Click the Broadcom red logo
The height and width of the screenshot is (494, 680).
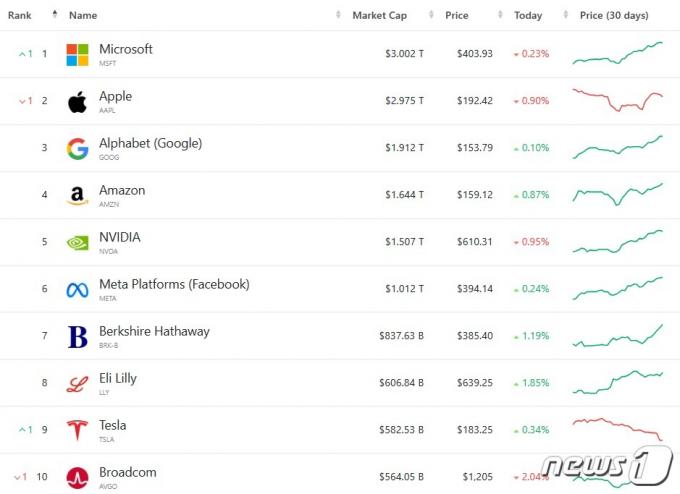coord(77,478)
